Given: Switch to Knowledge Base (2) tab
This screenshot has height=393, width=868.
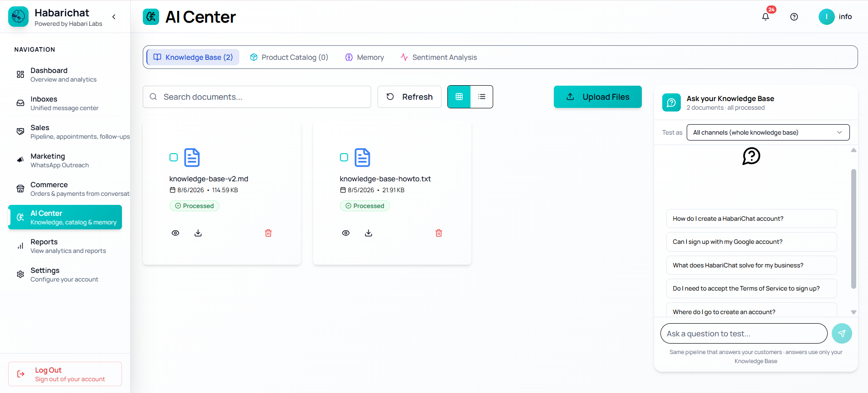Looking at the screenshot, I should coord(193,57).
